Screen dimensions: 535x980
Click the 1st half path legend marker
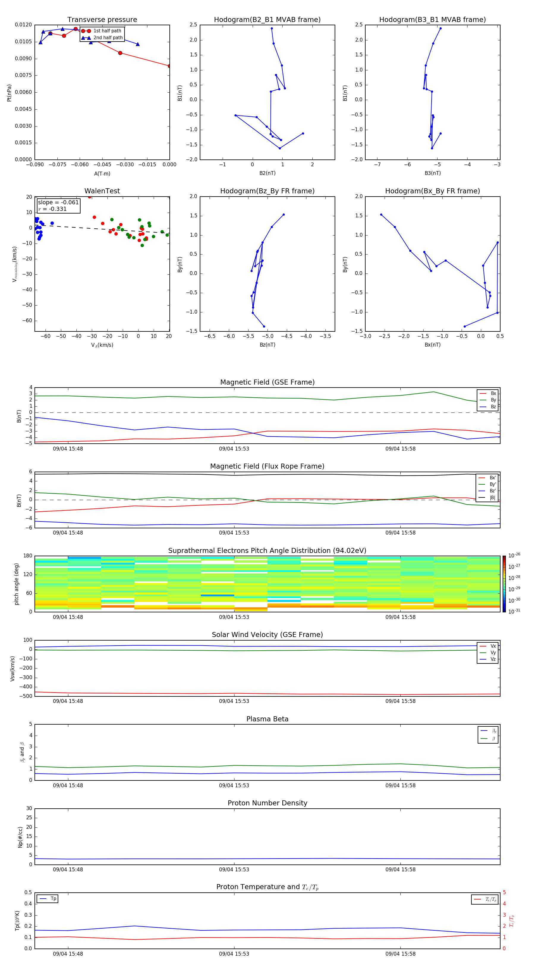click(86, 31)
